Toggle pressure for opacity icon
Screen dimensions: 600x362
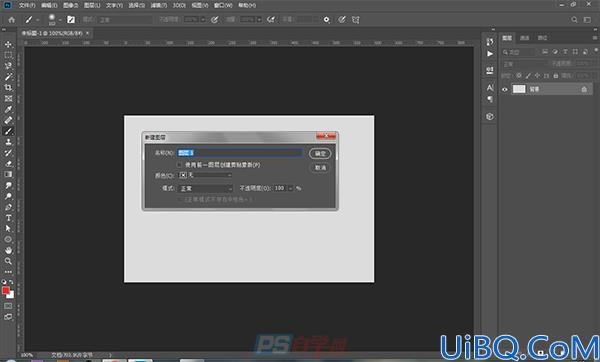(215, 20)
